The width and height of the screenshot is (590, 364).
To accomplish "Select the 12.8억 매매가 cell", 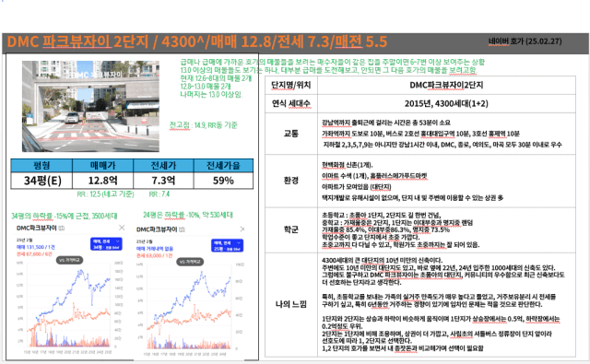I will pos(102,181).
